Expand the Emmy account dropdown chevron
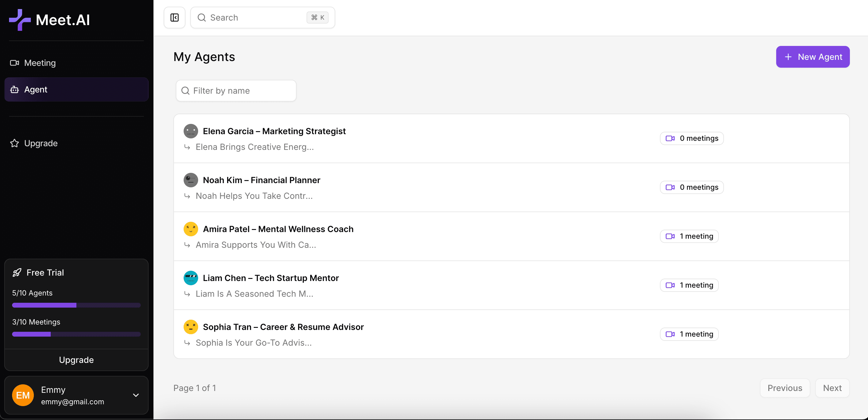This screenshot has width=868, height=420. pyautogui.click(x=136, y=395)
